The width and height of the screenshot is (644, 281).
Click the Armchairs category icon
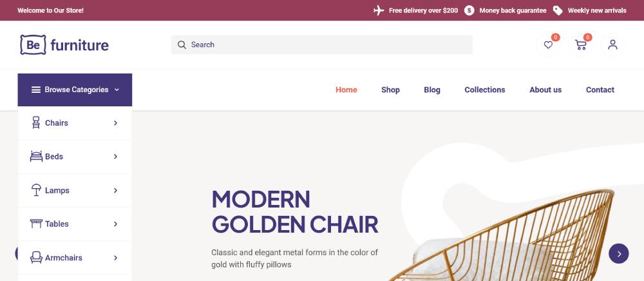point(36,257)
